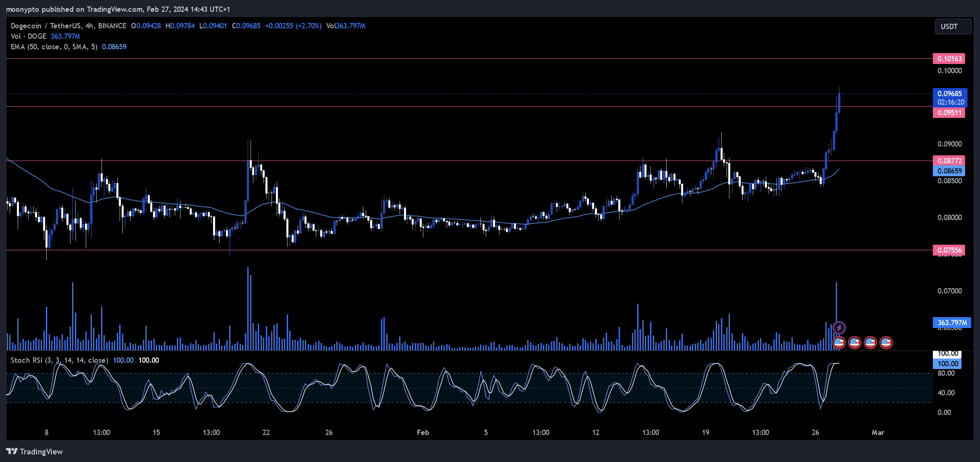The height and width of the screenshot is (462, 980).
Task: Click the 22 date label on time axis
Action: (x=266, y=433)
